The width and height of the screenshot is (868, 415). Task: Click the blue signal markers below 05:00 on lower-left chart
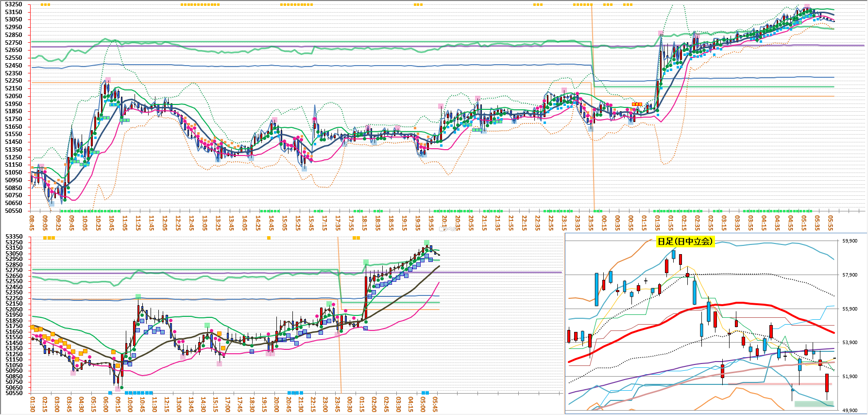425,393
